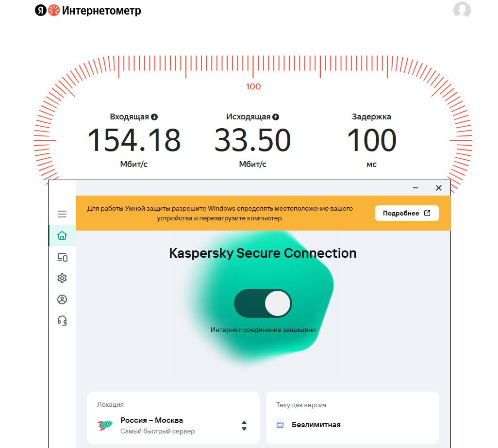Click the red 100 gauge scale label
Screen dimensions: 498x448
[x=253, y=87]
